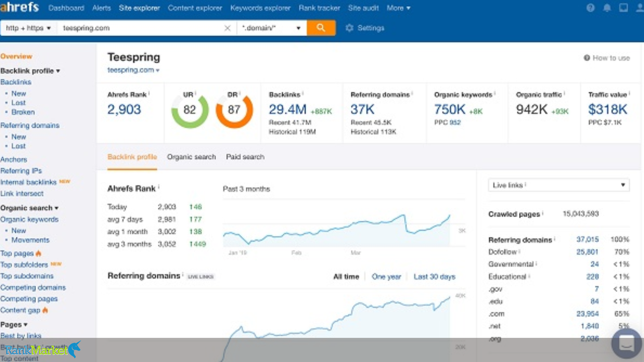Open Referring IPs in sidebar
644x362 pixels.
click(21, 171)
